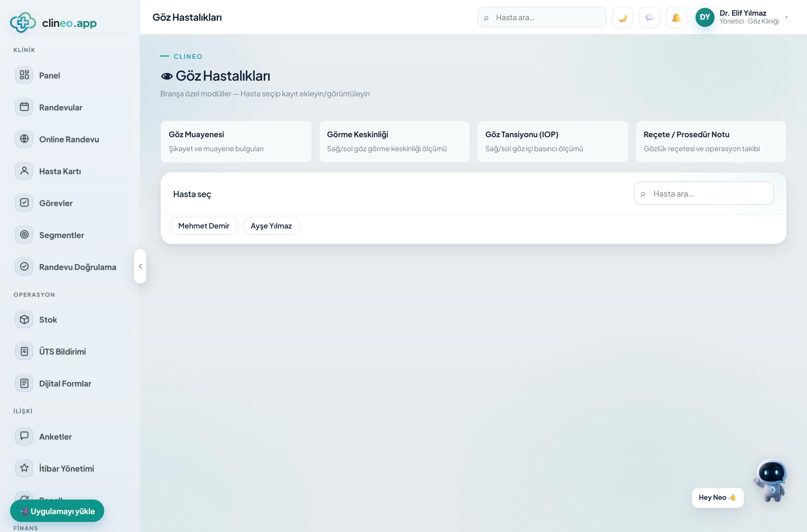
Task: Open Stok box icon
Action: [24, 319]
